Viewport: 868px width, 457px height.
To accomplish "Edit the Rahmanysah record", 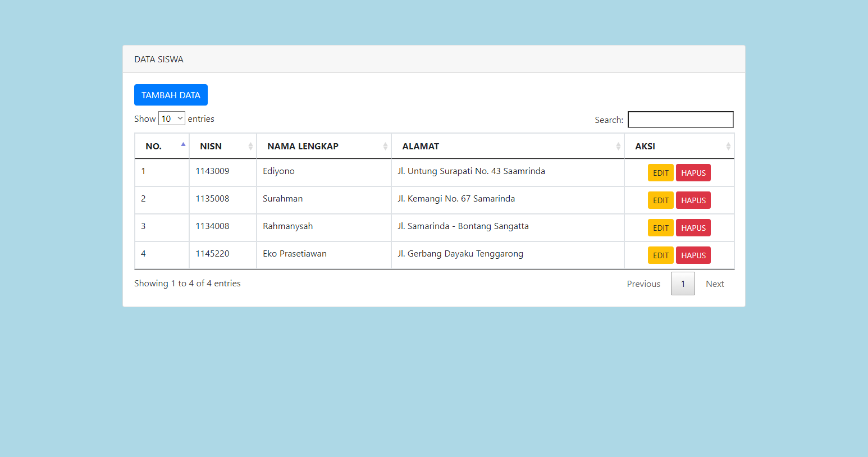I will point(661,228).
